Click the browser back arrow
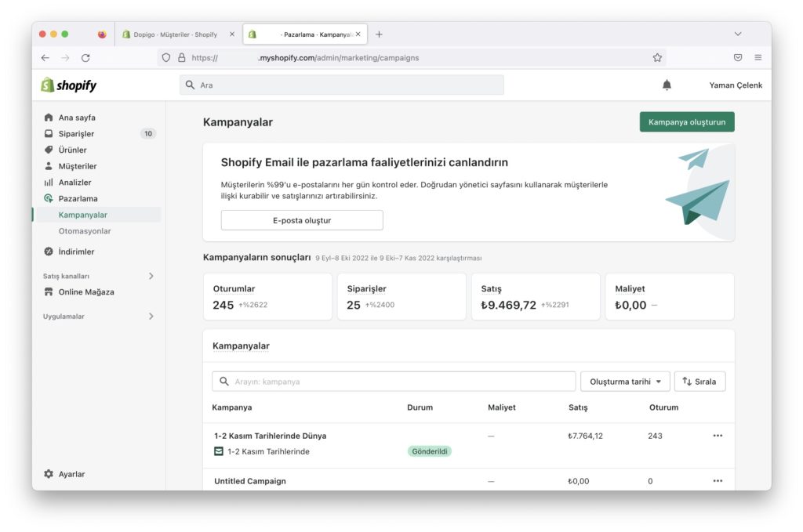The width and height of the screenshot is (803, 532). tap(45, 58)
